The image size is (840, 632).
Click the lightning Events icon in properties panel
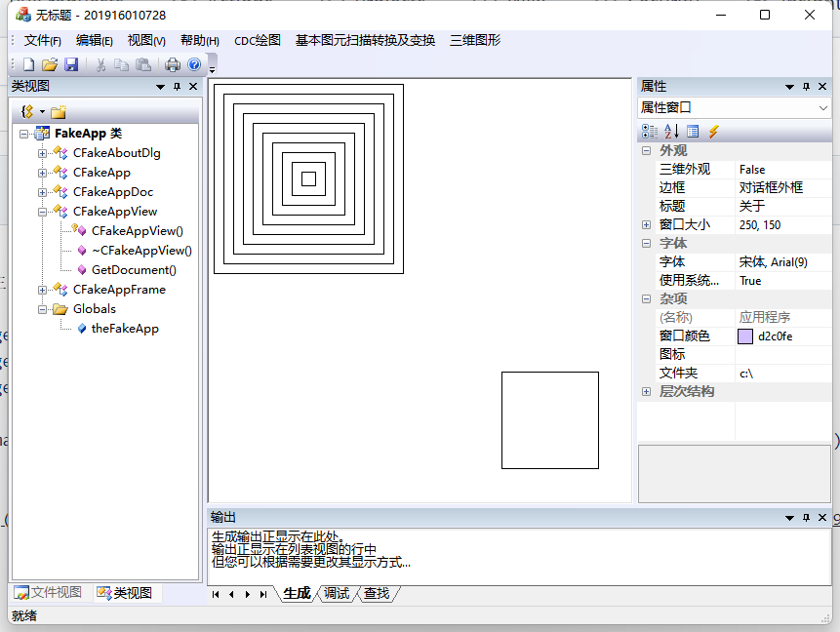pyautogui.click(x=714, y=130)
